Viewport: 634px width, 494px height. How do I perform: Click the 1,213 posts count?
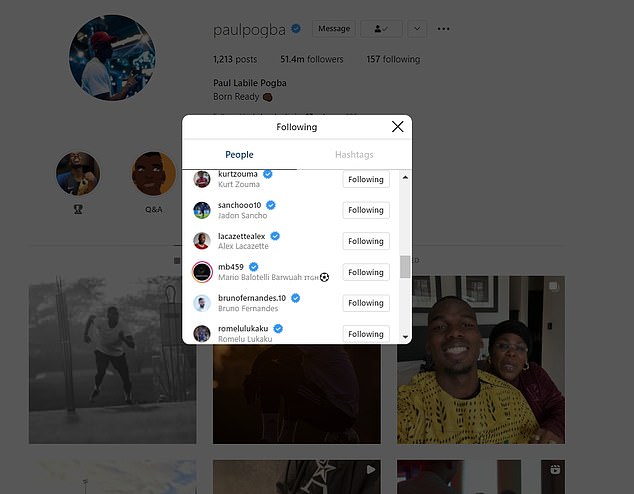[x=235, y=59]
